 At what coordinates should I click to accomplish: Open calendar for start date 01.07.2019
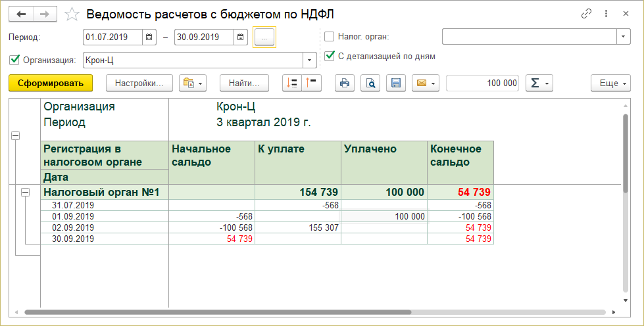tap(149, 37)
